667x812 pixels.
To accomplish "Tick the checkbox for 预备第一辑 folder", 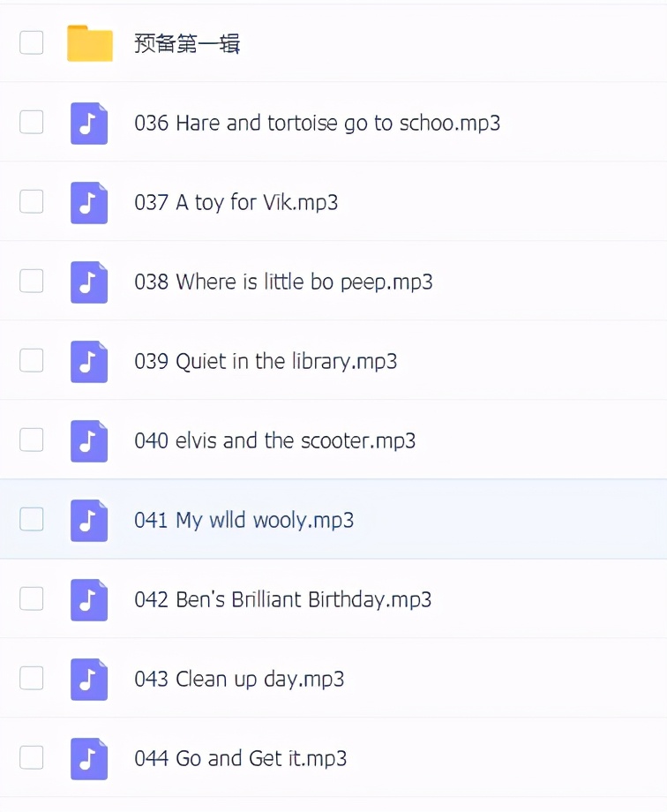I will pos(32,42).
